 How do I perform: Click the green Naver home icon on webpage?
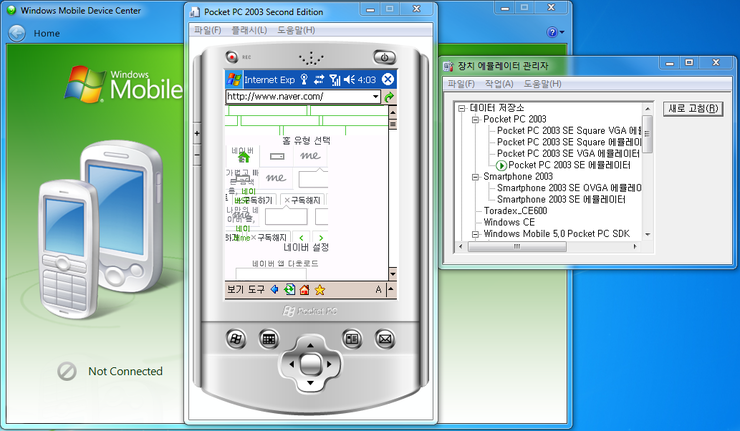pos(244,158)
